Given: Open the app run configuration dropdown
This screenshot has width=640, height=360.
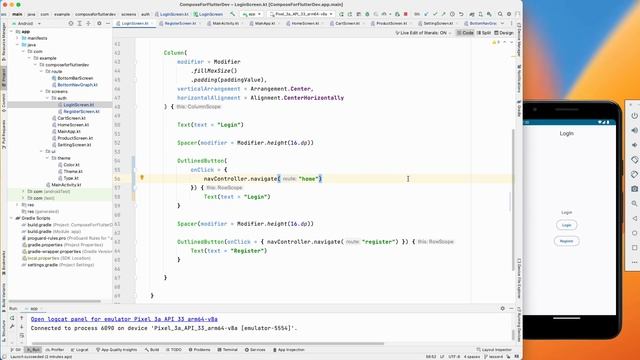Looking at the screenshot, I should [252, 14].
